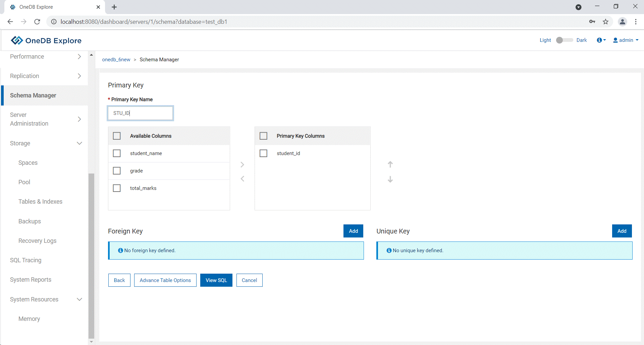
Task: Click the OneDB Explore logo
Action: click(46, 41)
